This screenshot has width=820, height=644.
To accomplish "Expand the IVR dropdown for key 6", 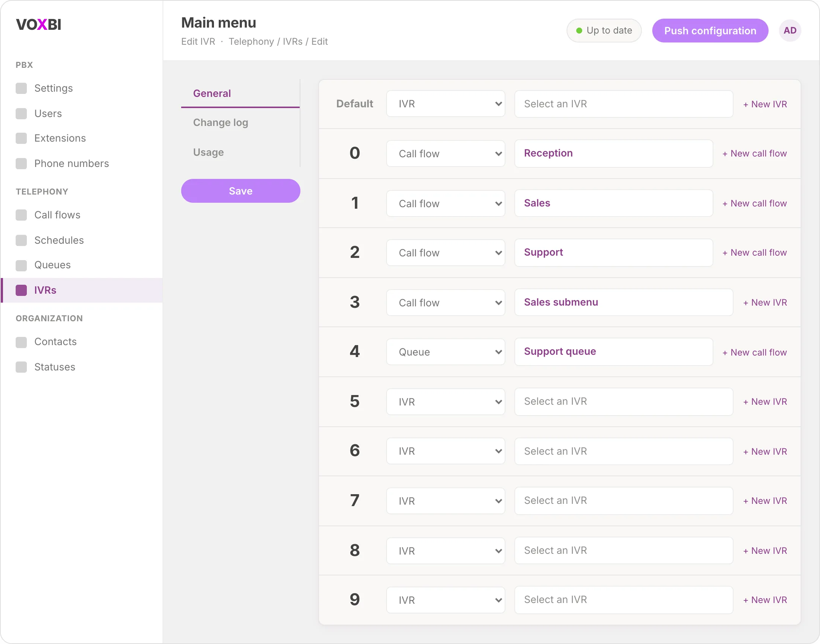I will pos(446,451).
